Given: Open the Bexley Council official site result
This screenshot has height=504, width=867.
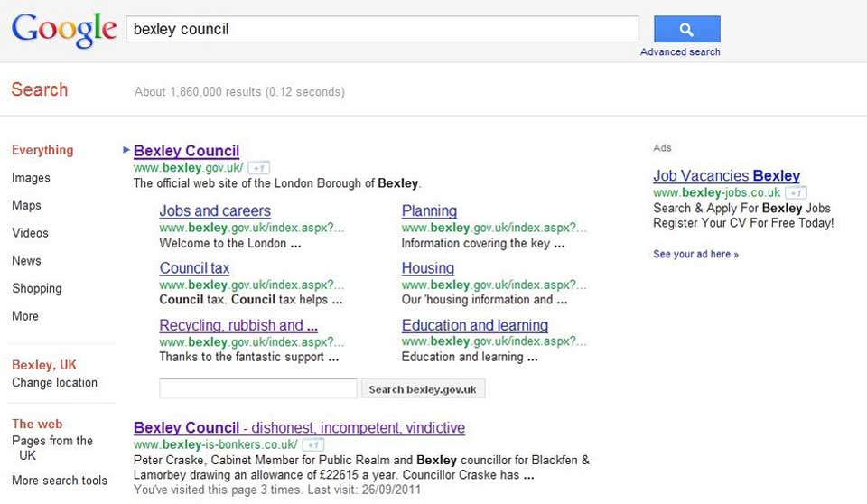Looking at the screenshot, I should (186, 151).
